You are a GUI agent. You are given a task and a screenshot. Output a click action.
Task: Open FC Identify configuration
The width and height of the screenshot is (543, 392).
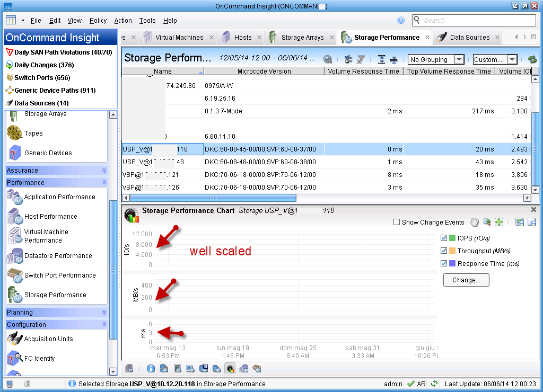[x=39, y=359]
